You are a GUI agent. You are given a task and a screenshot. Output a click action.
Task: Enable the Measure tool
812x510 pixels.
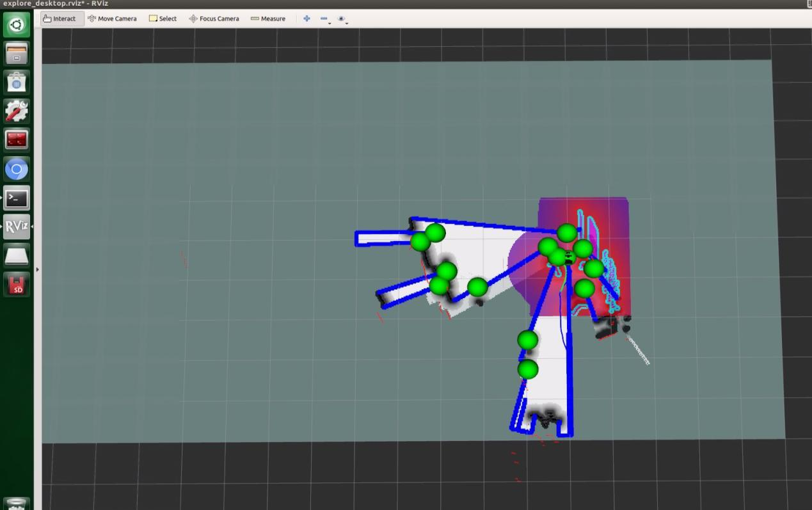pyautogui.click(x=268, y=19)
